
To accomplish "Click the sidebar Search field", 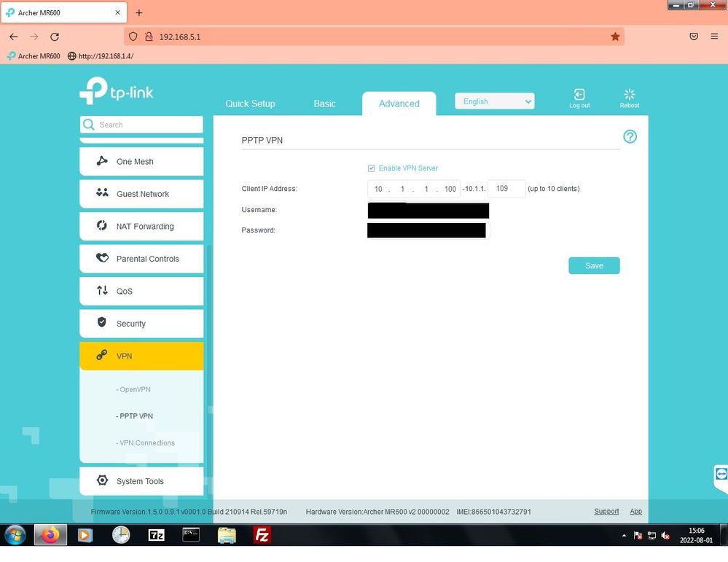I will tap(146, 125).
